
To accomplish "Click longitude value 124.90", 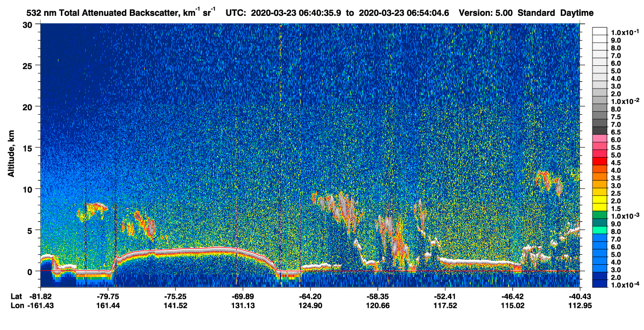I will tap(310, 305).
